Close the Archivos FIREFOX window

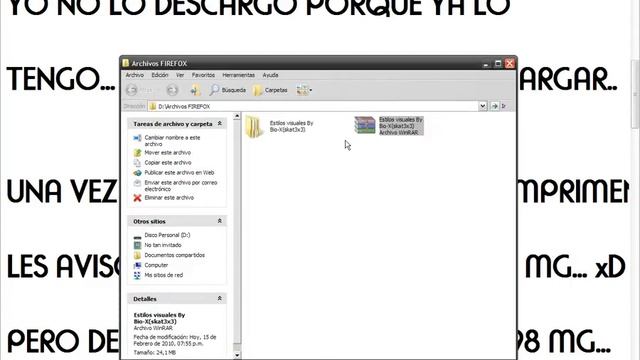tap(510, 63)
